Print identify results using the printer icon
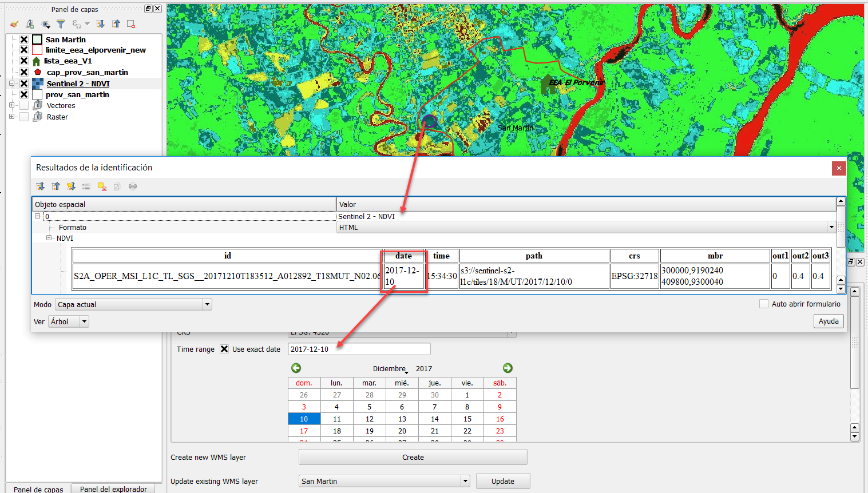868x493 pixels. [132, 186]
